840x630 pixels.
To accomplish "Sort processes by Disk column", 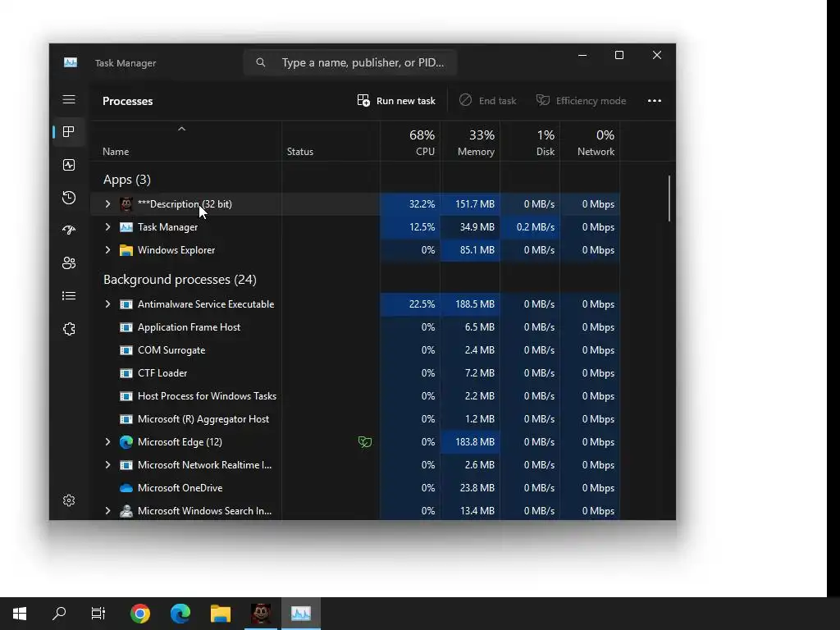I will [531, 142].
